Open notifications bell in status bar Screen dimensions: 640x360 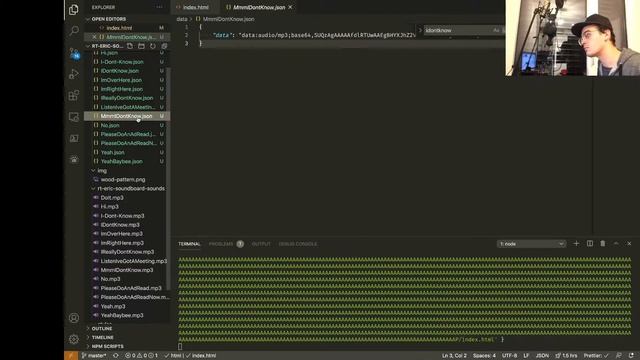(x=631, y=356)
